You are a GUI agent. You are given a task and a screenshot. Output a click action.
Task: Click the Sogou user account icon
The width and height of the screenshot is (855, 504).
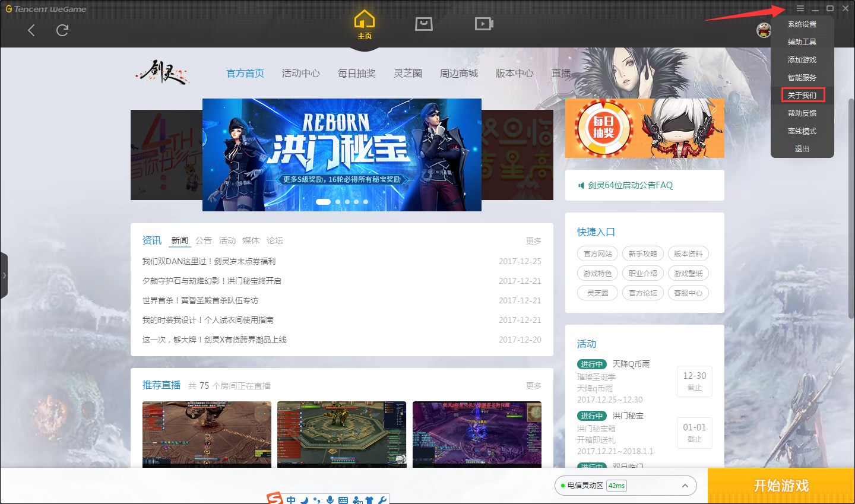(x=357, y=500)
